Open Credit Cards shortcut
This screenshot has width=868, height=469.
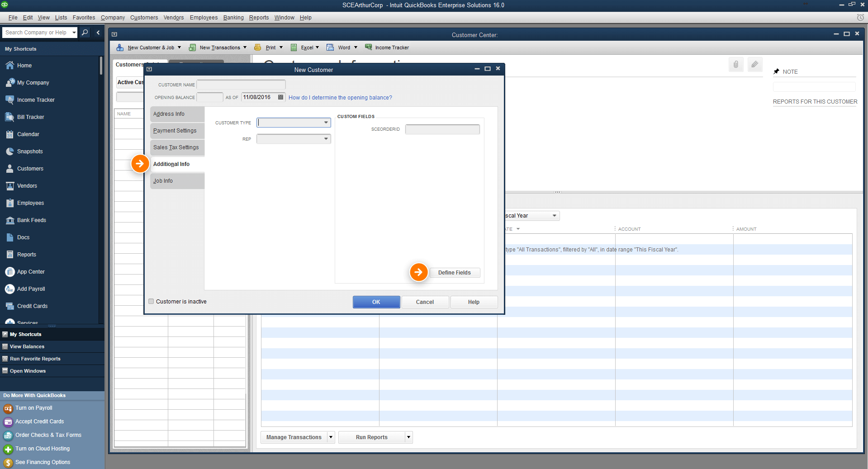[x=32, y=306]
